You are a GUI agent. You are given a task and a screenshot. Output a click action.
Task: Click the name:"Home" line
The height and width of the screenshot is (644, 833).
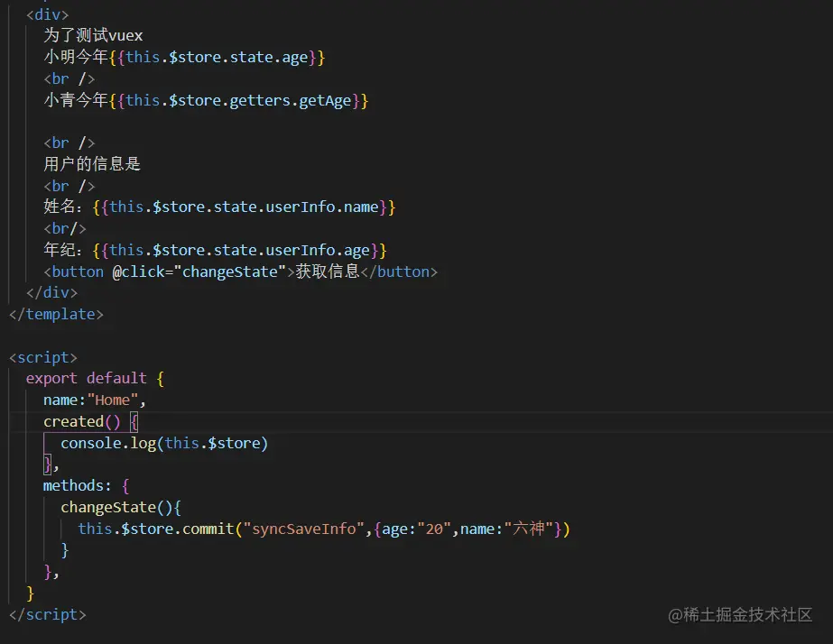pos(95,400)
